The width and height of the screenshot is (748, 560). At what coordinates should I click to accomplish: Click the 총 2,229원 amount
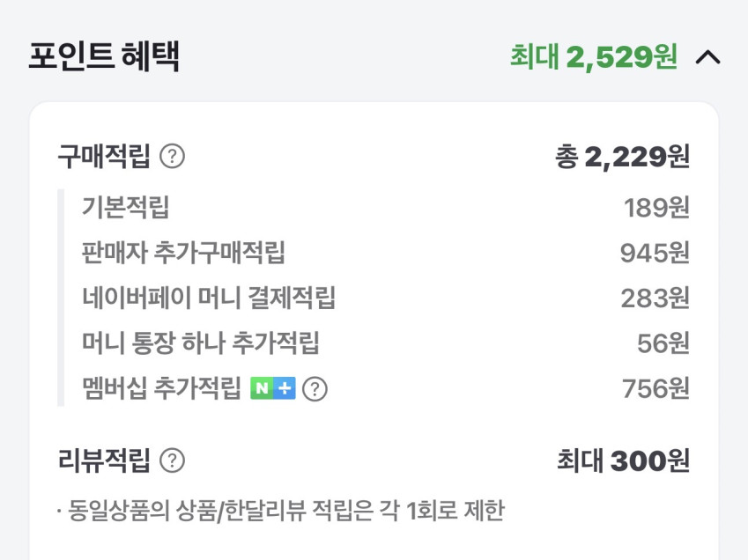[x=622, y=158]
